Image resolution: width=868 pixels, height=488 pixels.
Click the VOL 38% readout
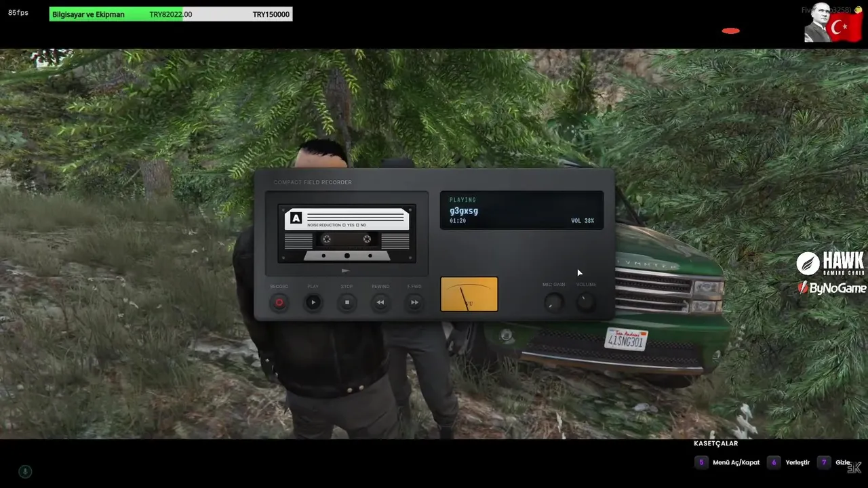(x=583, y=221)
